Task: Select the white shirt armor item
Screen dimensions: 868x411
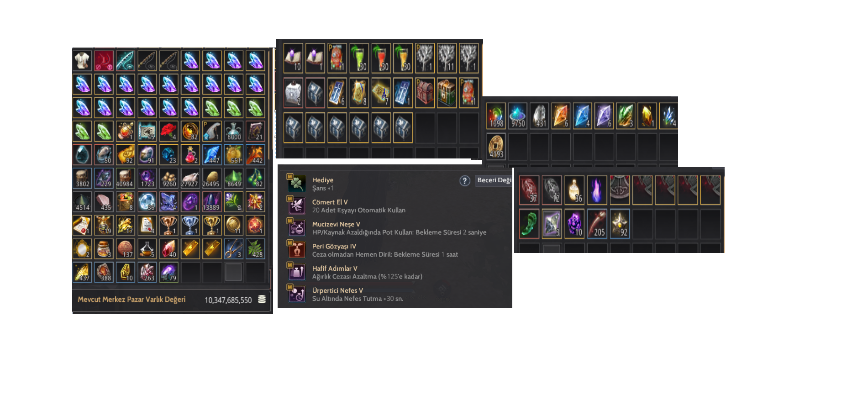Action: 82,61
